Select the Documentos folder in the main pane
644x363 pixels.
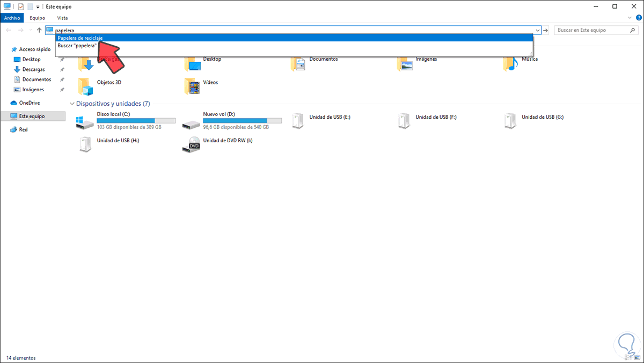pos(315,62)
